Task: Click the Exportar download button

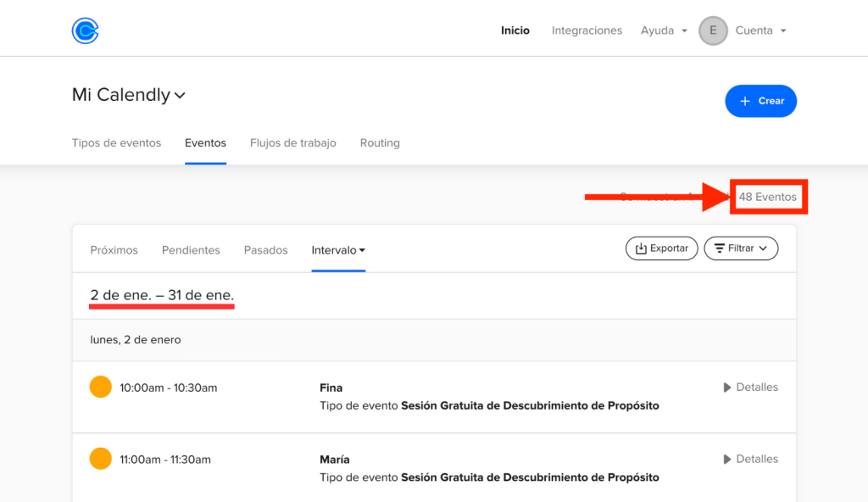Action: click(x=661, y=248)
